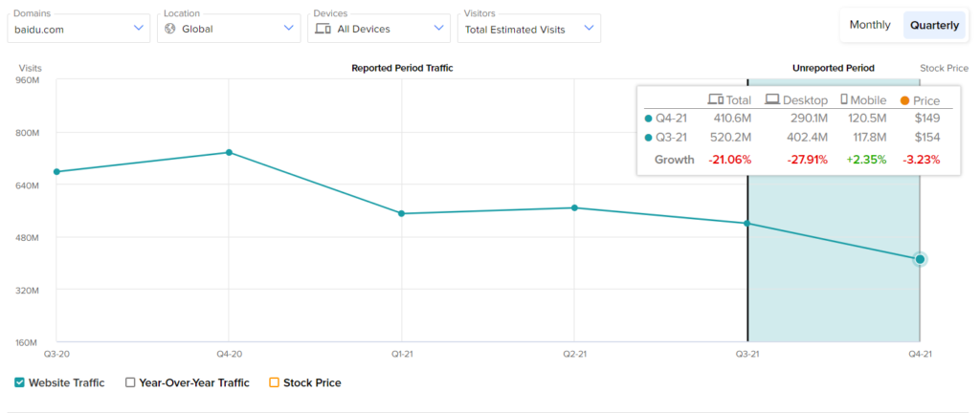Click the Total column monitor icon in tooltip
This screenshot has width=980, height=413.
pos(715,99)
